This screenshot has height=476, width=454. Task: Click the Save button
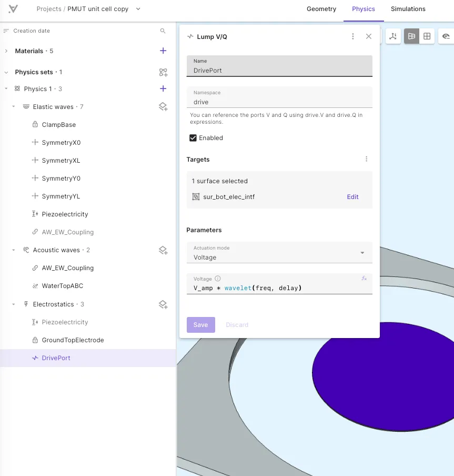tap(201, 325)
